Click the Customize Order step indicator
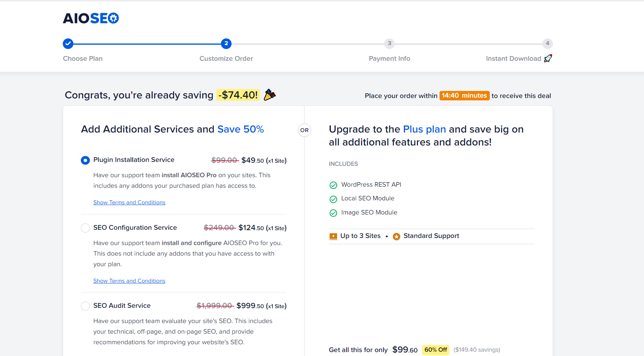Screen dimensions: 644x356 pyautogui.click(x=226, y=44)
